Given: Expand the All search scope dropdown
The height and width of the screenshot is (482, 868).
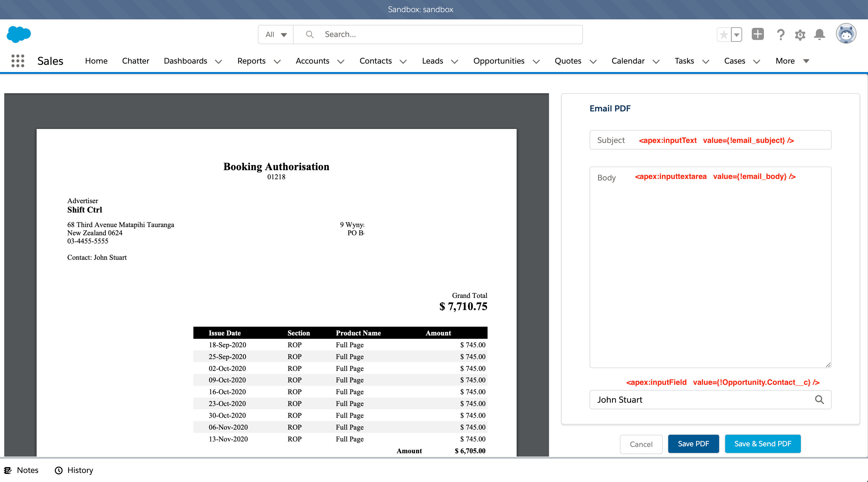Looking at the screenshot, I should [x=276, y=35].
